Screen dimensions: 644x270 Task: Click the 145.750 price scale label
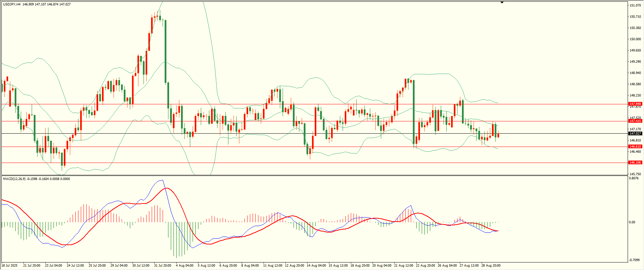635,174
